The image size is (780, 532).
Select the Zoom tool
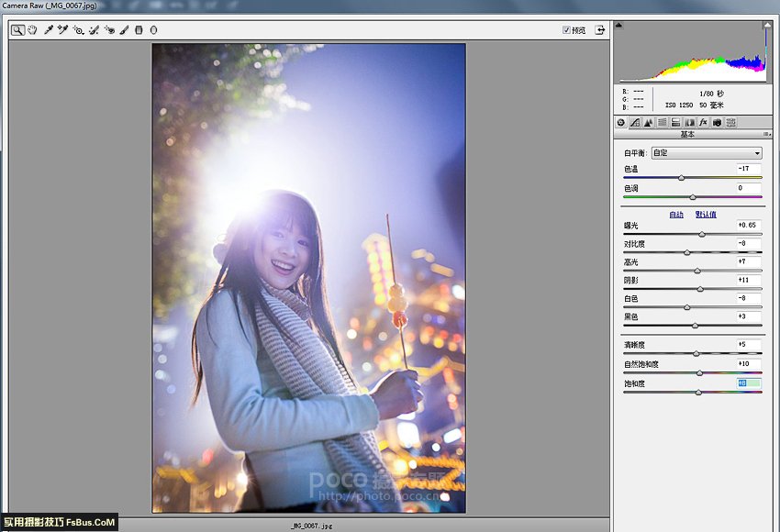[x=17, y=30]
